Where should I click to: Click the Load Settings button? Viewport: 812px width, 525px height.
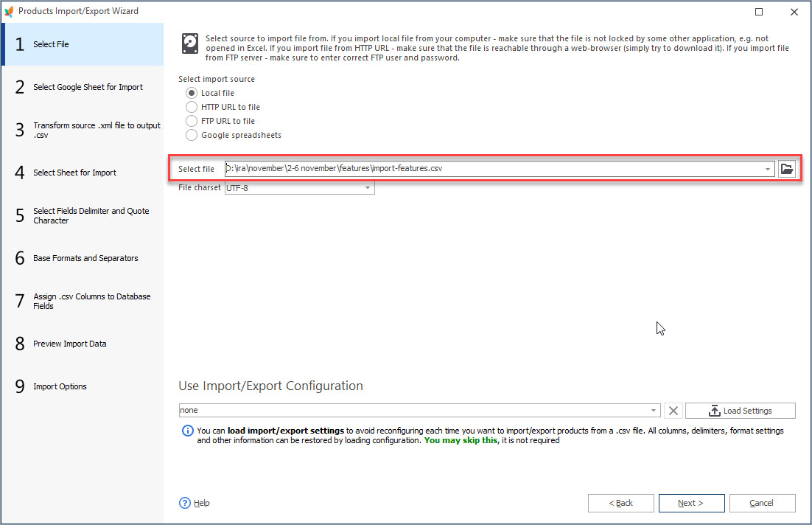pos(741,411)
